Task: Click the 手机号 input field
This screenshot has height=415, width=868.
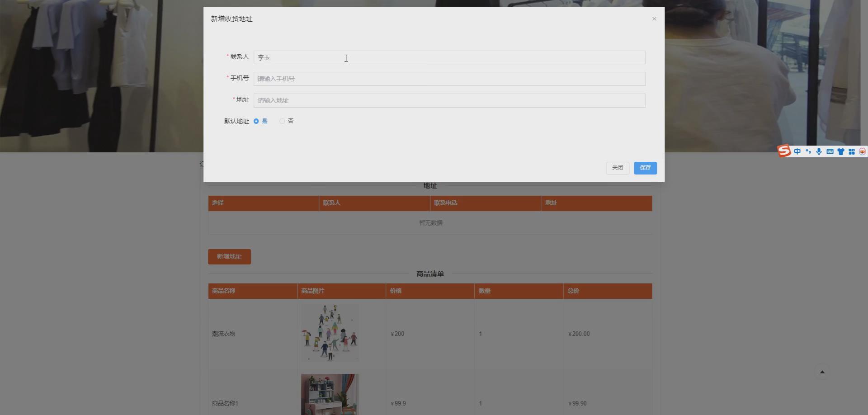Action: point(449,79)
